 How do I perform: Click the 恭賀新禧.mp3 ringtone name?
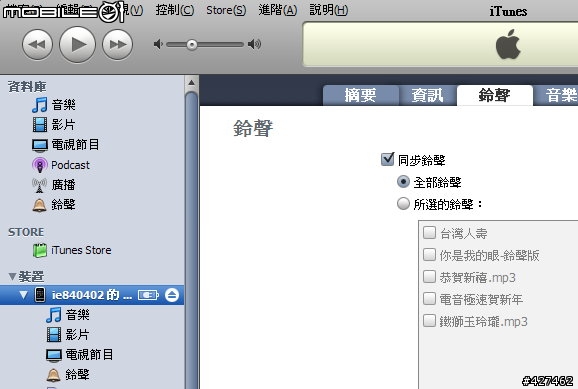coord(478,277)
